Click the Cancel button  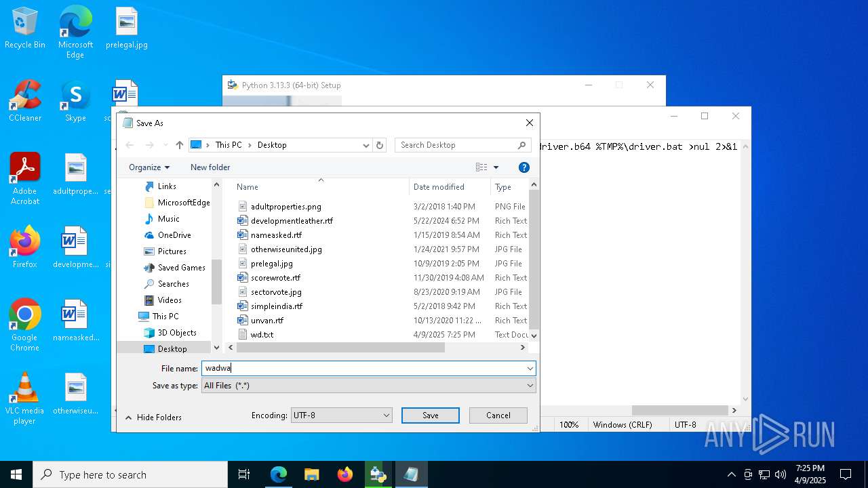(x=498, y=415)
